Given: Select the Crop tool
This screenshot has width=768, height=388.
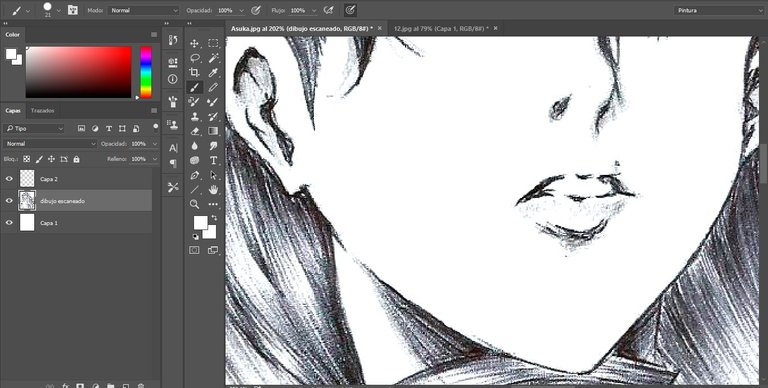Looking at the screenshot, I should 194,73.
